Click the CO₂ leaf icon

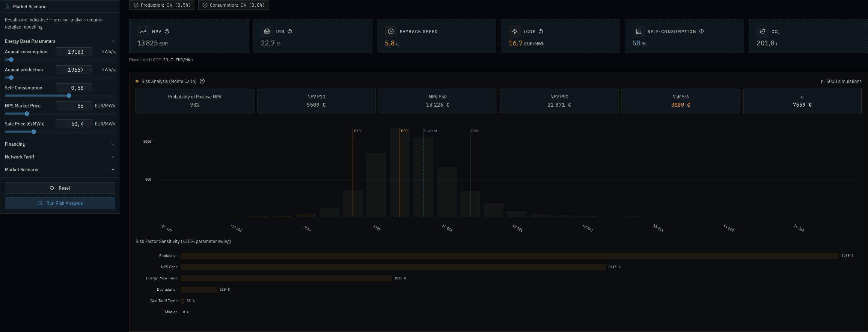coord(763,32)
